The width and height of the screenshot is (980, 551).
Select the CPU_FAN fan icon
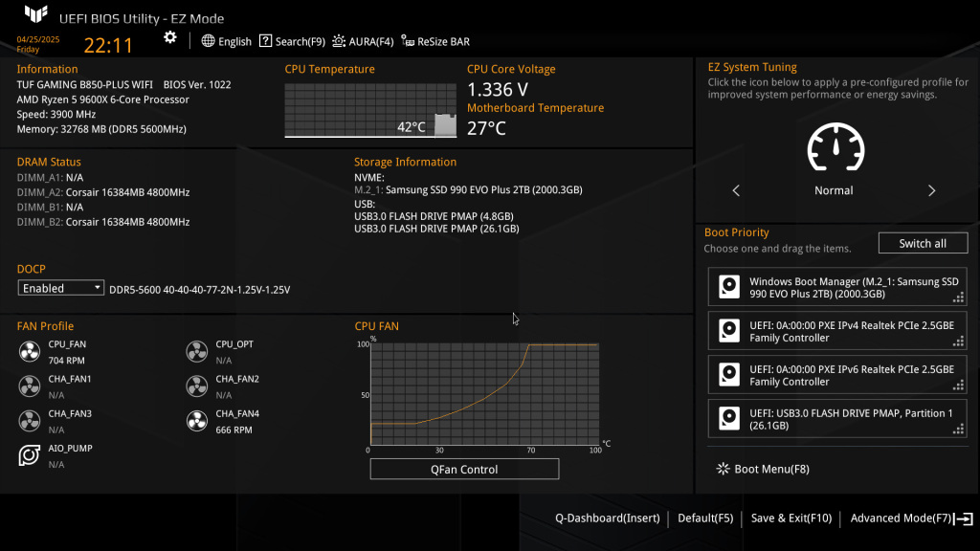30,352
